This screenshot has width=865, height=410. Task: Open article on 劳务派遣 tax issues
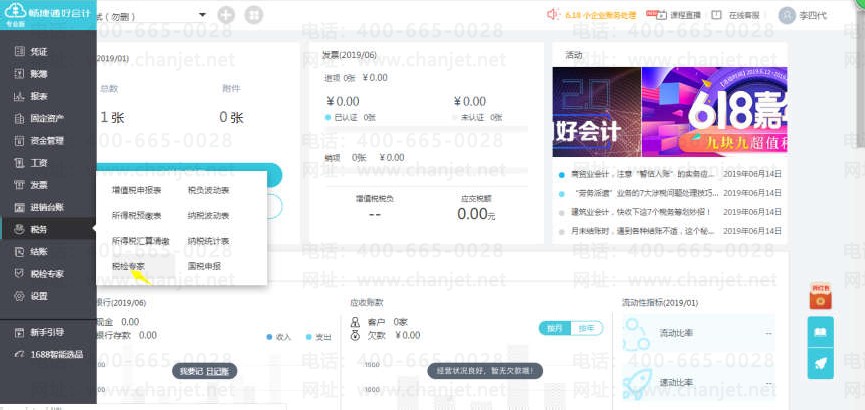645,193
